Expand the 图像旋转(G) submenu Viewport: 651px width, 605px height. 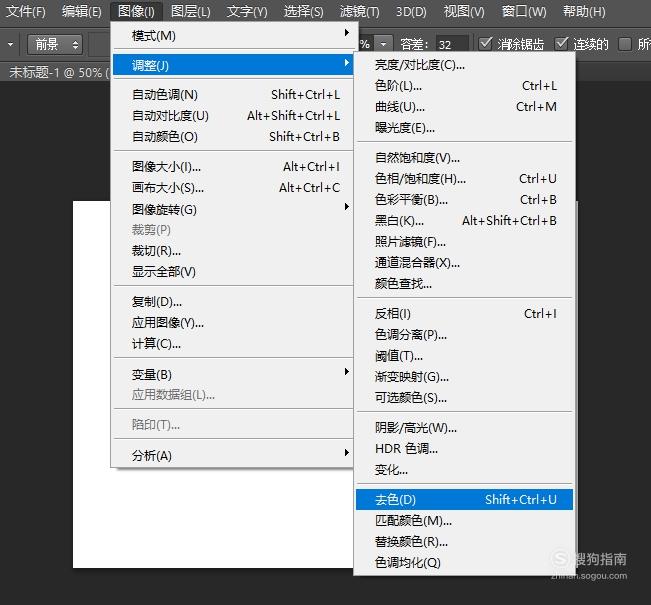tap(233, 209)
